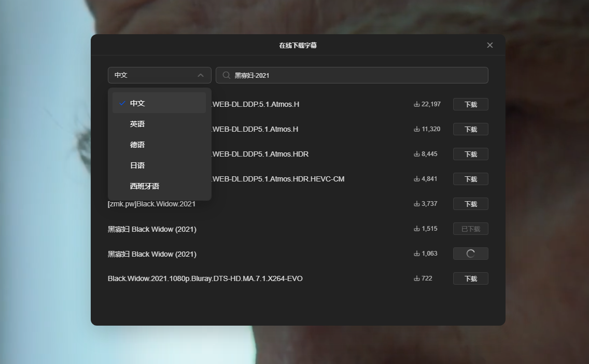
Task: Select 西班牙语 language option
Action: (x=144, y=186)
